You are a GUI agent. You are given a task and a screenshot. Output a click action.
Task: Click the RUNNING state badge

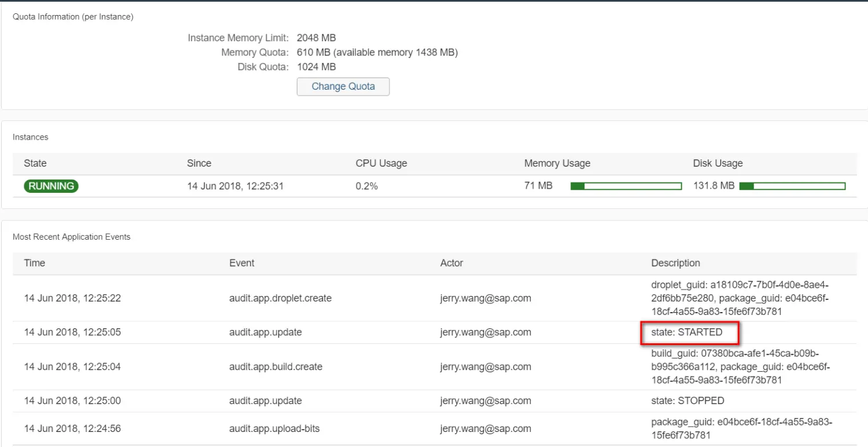click(x=51, y=186)
